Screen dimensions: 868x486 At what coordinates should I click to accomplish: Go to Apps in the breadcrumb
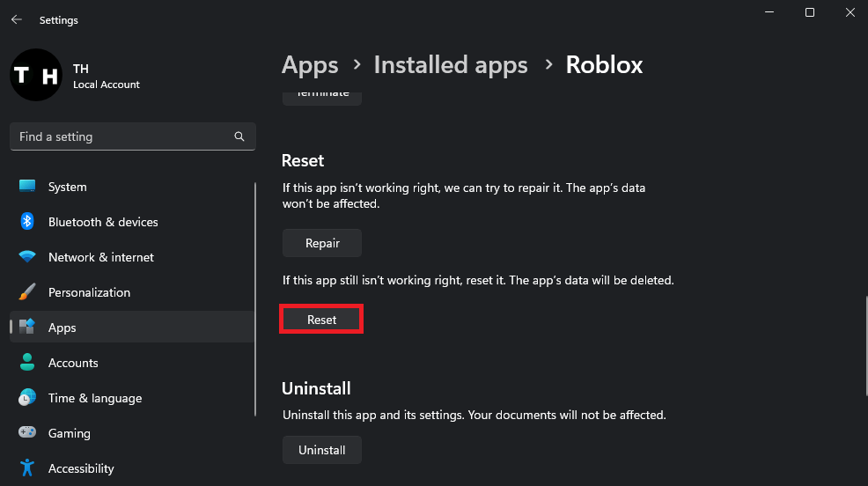tap(310, 65)
